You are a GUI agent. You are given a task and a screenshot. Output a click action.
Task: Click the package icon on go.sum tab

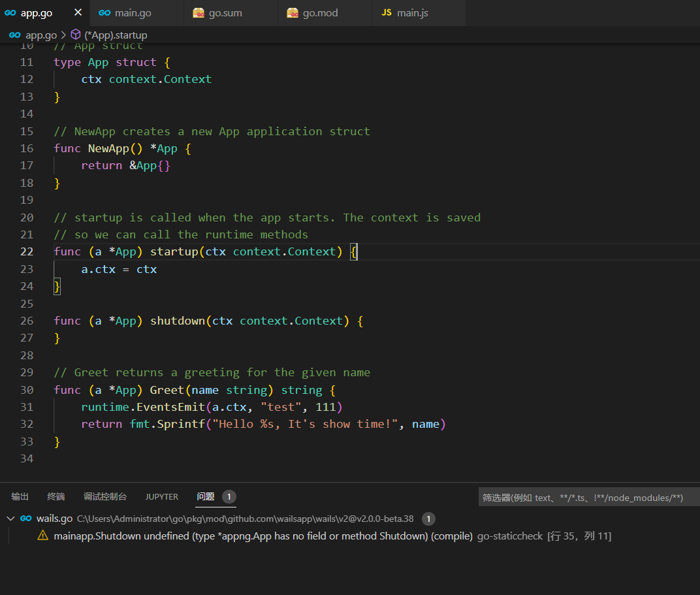point(197,12)
